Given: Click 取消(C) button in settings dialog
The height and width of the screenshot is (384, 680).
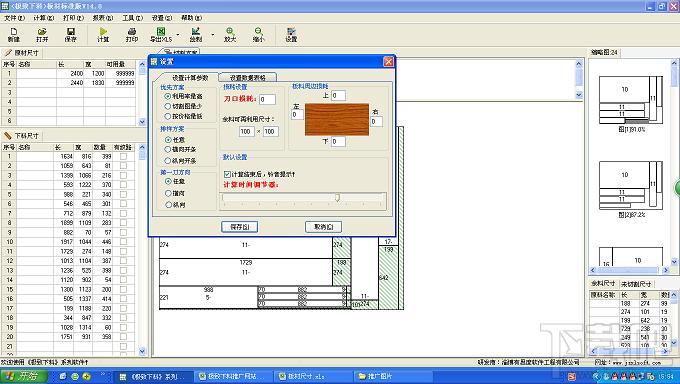Looking at the screenshot, I should click(323, 226).
